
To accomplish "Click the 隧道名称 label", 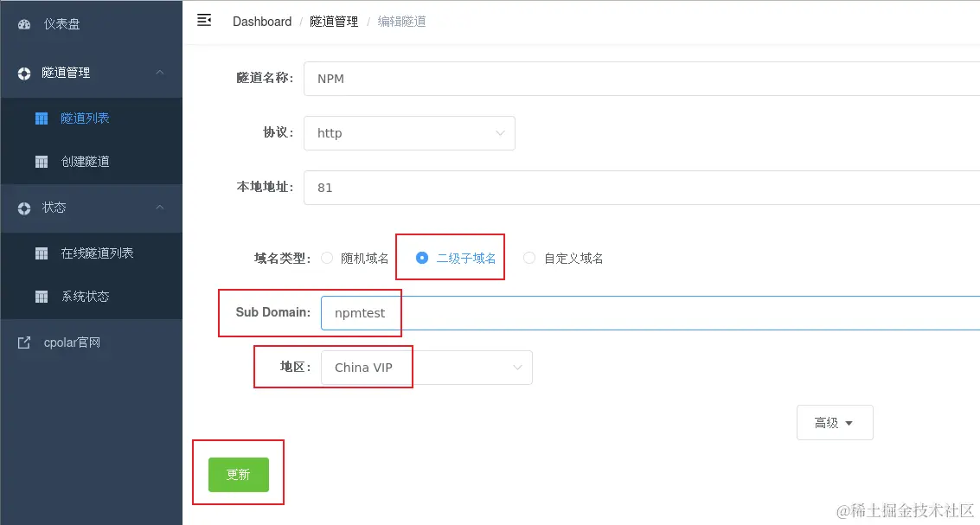I will tap(265, 78).
